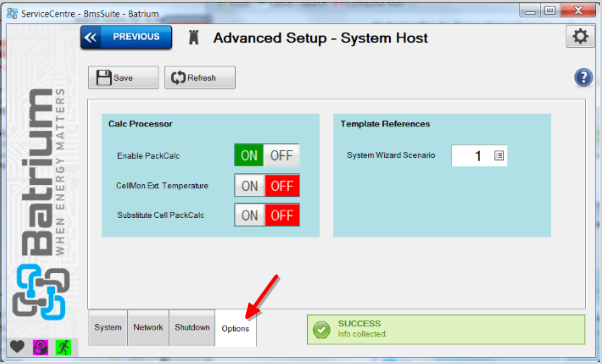Image resolution: width=602 pixels, height=364 pixels.
Task: Click the magenta disk icon in sidebar
Action: [x=40, y=347]
